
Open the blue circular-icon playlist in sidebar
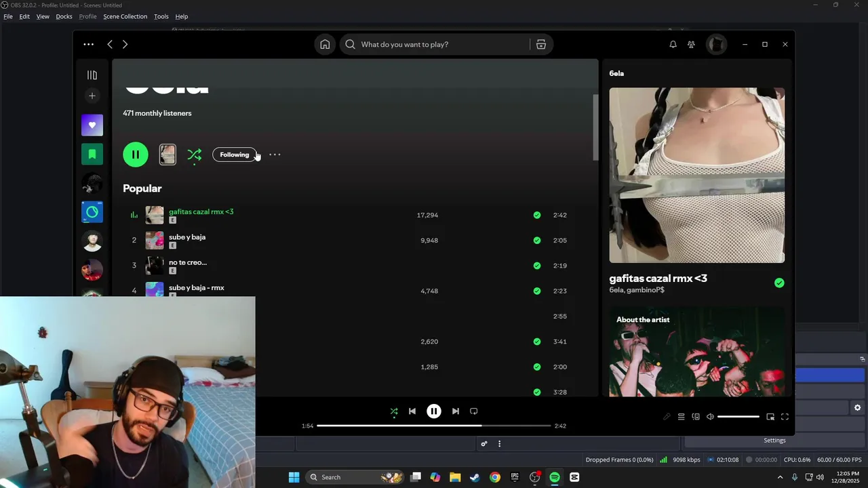pyautogui.click(x=92, y=212)
